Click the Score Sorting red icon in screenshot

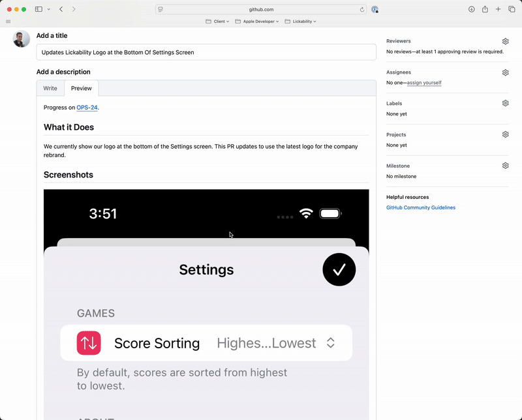click(x=89, y=343)
